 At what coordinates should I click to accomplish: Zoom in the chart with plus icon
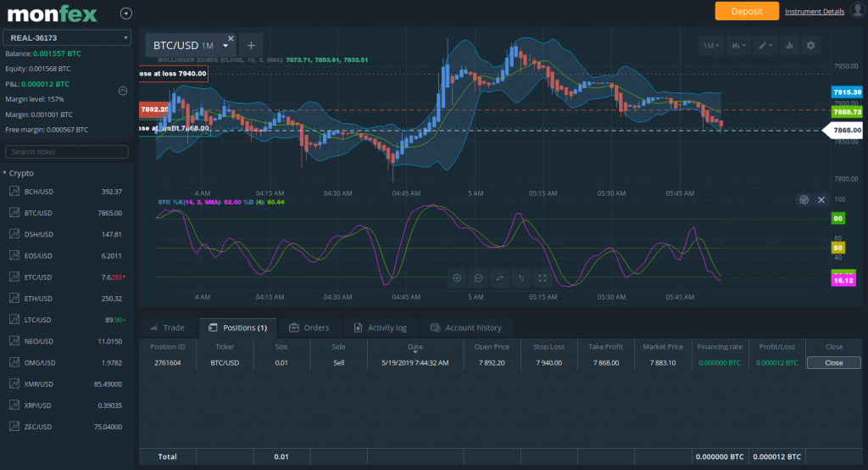(x=457, y=278)
